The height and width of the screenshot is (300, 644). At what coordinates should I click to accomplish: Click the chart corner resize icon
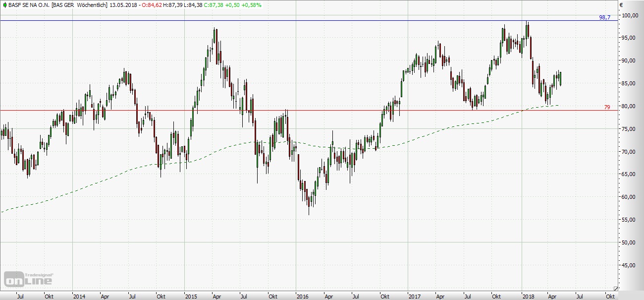pos(616,288)
